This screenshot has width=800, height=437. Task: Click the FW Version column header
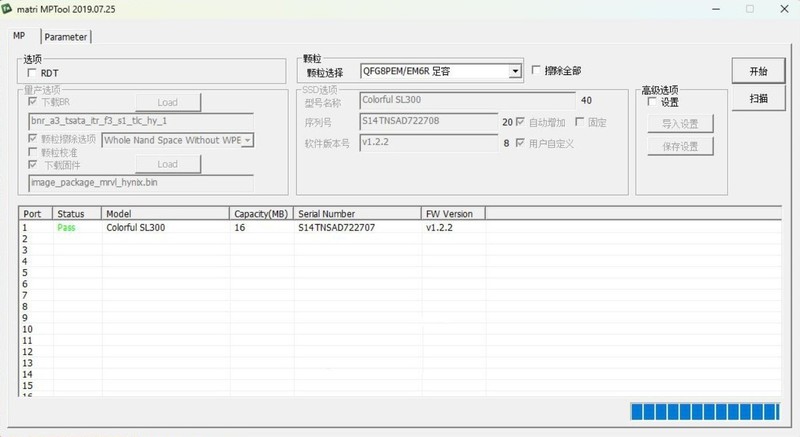pos(453,214)
